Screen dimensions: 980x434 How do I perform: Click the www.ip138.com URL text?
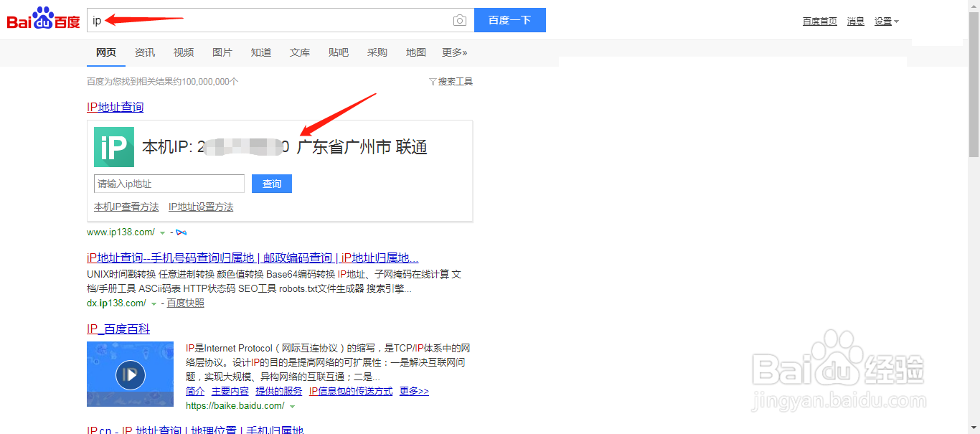(x=121, y=232)
